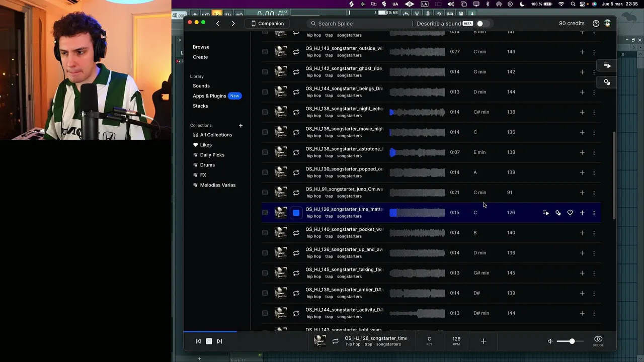The height and width of the screenshot is (362, 644).
Task: Check the box for ghost_ride sample
Action: 265,72
